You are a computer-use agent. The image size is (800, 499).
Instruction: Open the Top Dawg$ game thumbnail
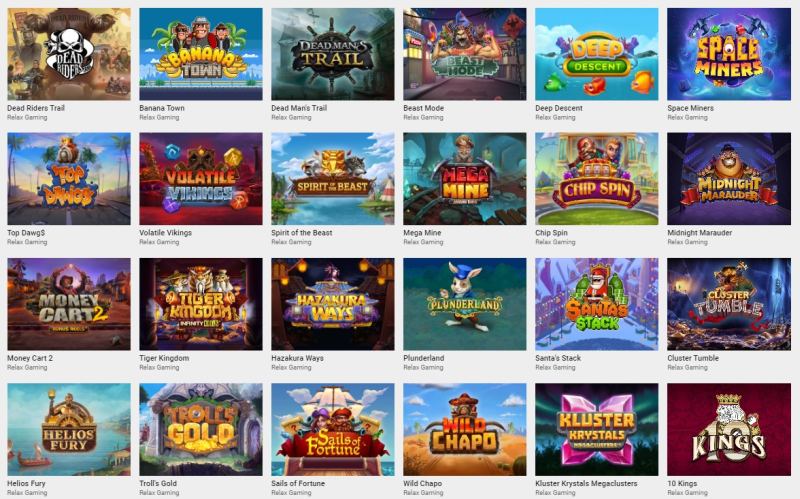pyautogui.click(x=69, y=179)
